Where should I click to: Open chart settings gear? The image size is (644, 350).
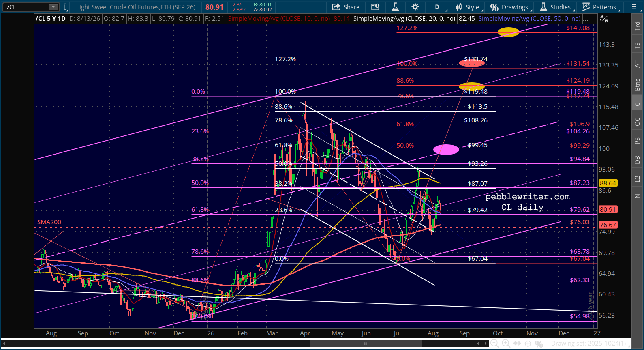[x=415, y=7]
